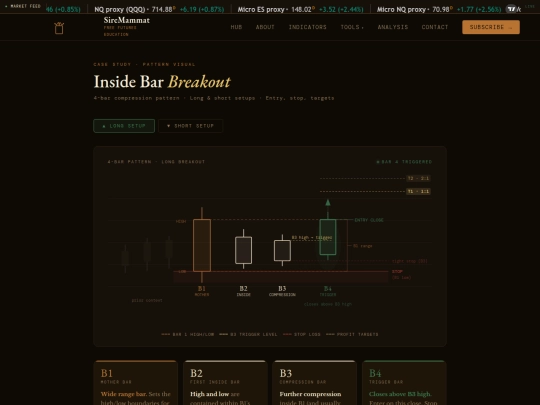Click the Micro NQ proxy ticker
The width and height of the screenshot is (540, 405).
(x=439, y=9)
